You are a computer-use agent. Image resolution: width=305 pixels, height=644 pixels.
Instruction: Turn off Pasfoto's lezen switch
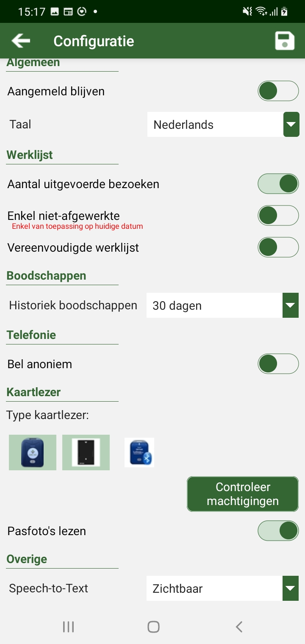pyautogui.click(x=278, y=531)
